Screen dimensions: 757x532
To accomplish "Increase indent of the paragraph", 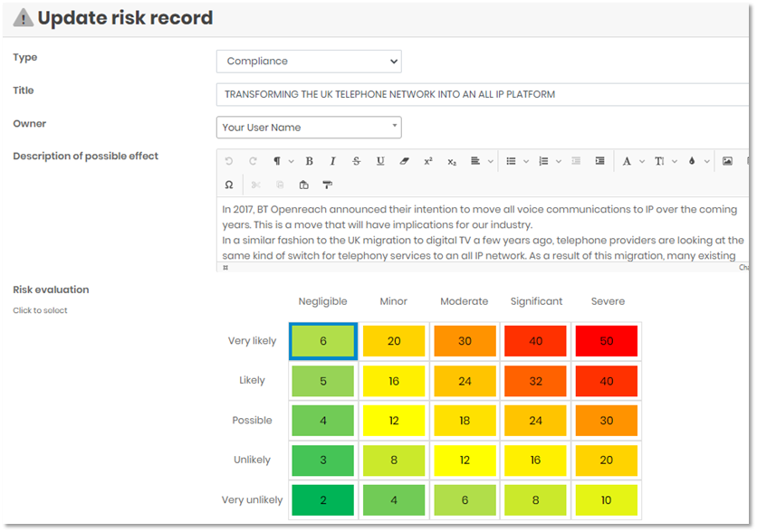I will [x=599, y=161].
